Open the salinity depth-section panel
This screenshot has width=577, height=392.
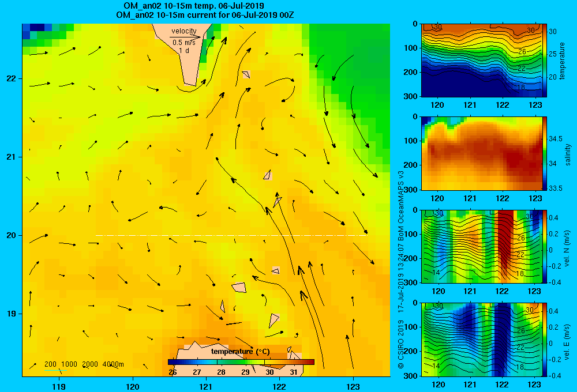pos(482,153)
